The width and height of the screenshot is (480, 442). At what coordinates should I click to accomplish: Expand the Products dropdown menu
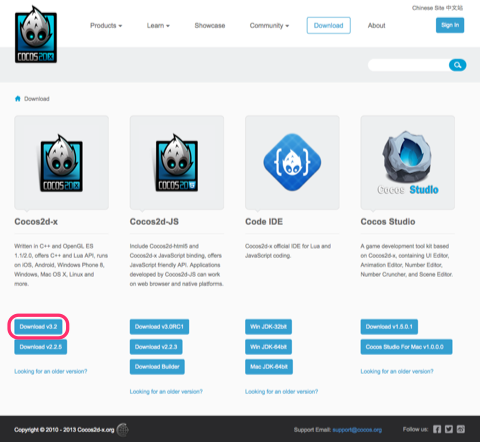[106, 26]
